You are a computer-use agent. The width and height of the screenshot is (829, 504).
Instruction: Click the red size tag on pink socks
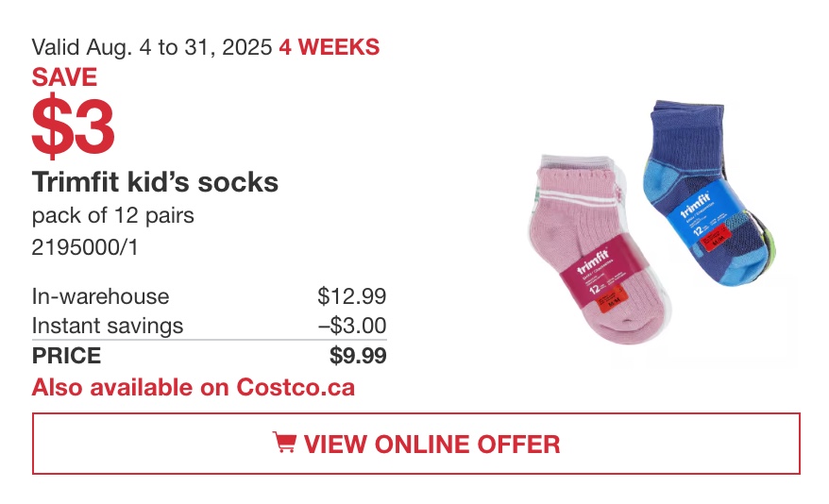pos(610,299)
